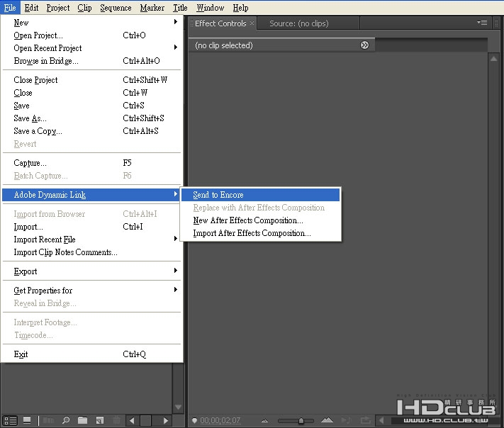This screenshot has height=428, width=504.
Task: Switch to Source: (no clips) tab
Action: (x=299, y=23)
